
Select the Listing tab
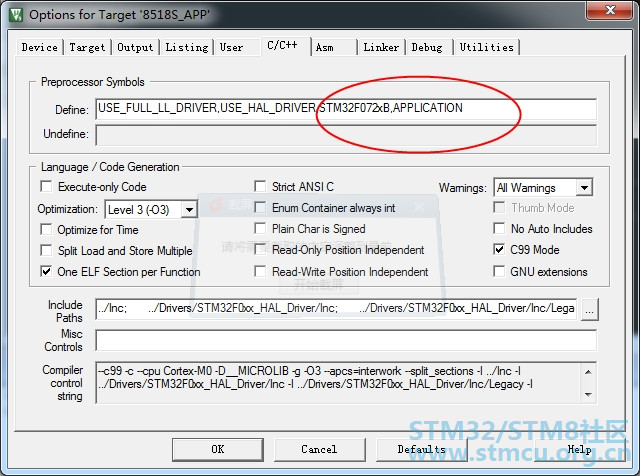(x=187, y=47)
